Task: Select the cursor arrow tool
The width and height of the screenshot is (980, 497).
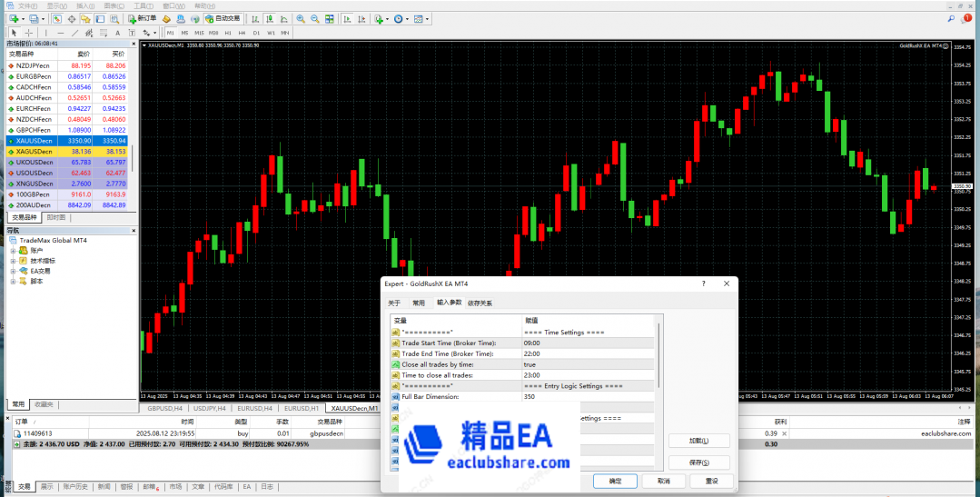Action: click(x=15, y=33)
